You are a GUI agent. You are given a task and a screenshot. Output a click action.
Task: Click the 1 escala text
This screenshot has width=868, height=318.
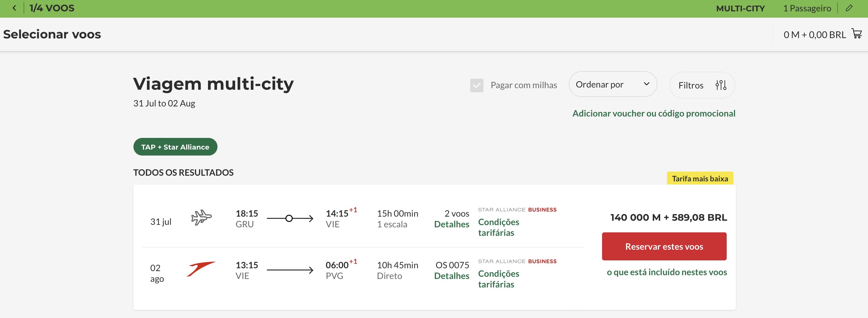(x=392, y=224)
